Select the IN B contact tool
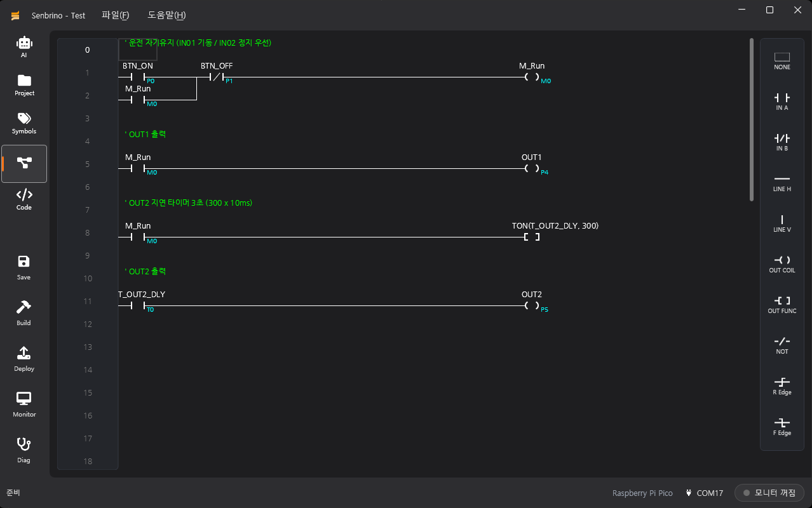This screenshot has height=508, width=812. [x=782, y=143]
